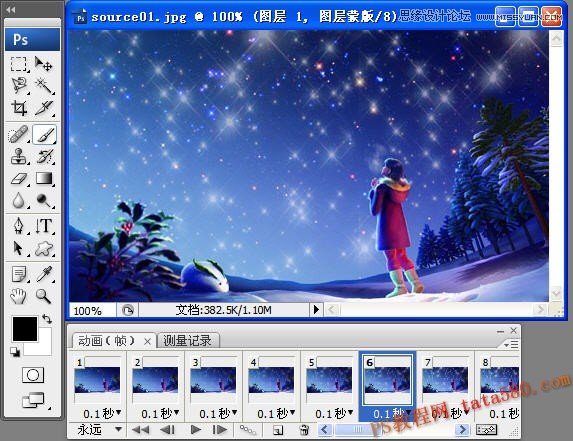Click the black foreground color swatch
The width and height of the screenshot is (573, 441).
(x=25, y=329)
